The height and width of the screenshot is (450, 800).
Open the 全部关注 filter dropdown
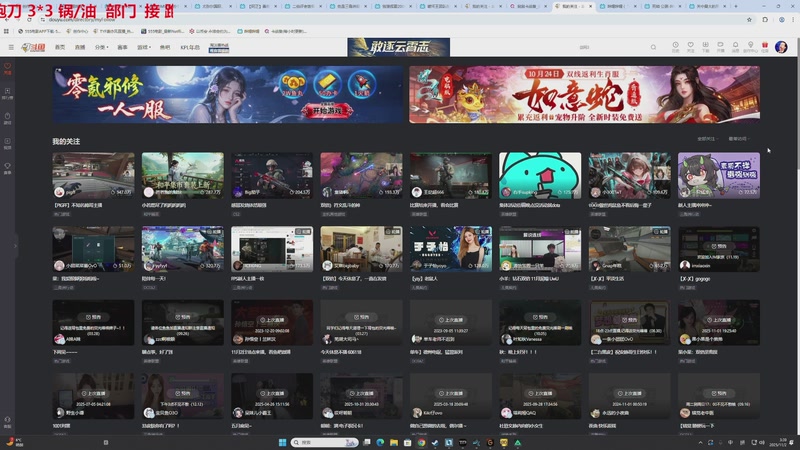tap(707, 139)
